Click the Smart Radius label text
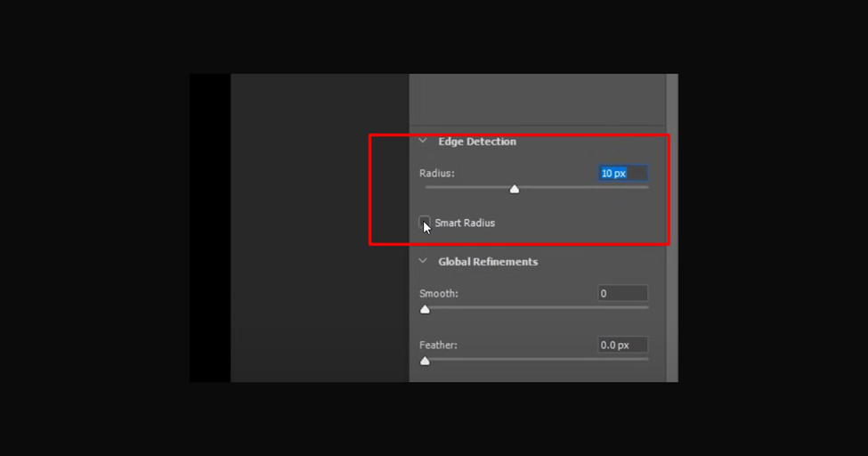 point(465,223)
